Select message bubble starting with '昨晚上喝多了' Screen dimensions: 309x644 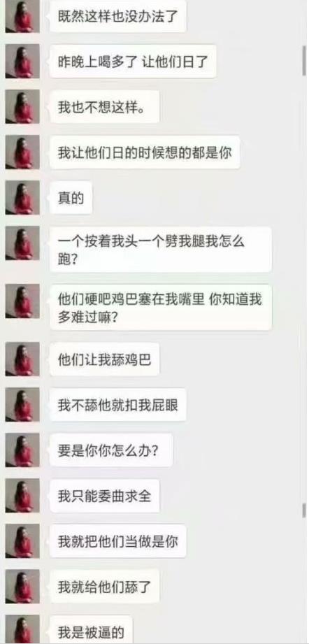133,62
